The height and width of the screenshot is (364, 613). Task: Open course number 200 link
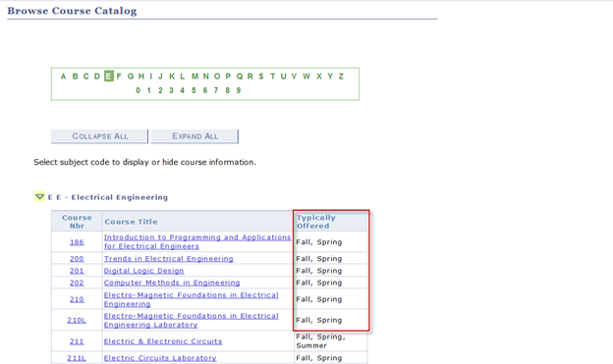77,259
